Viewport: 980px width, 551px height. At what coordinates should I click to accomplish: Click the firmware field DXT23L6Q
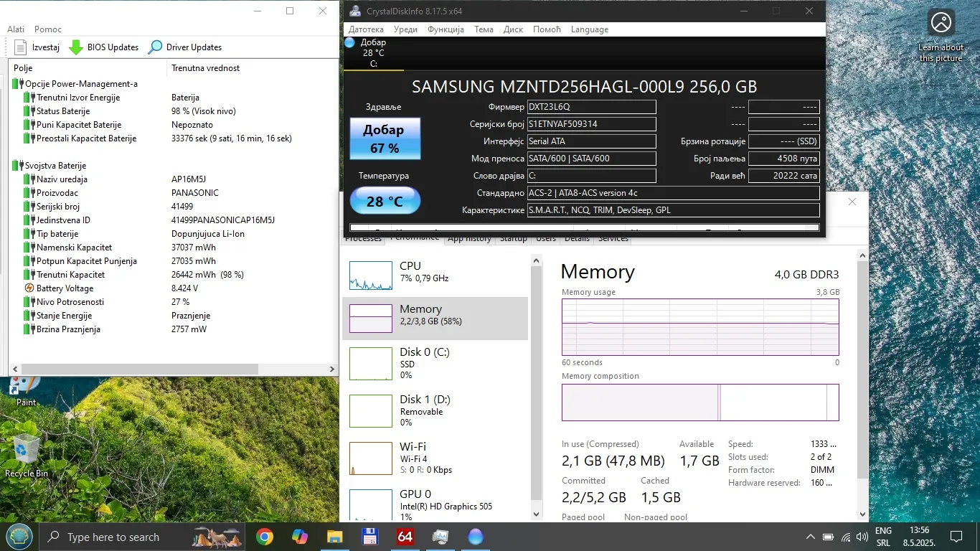(x=591, y=107)
